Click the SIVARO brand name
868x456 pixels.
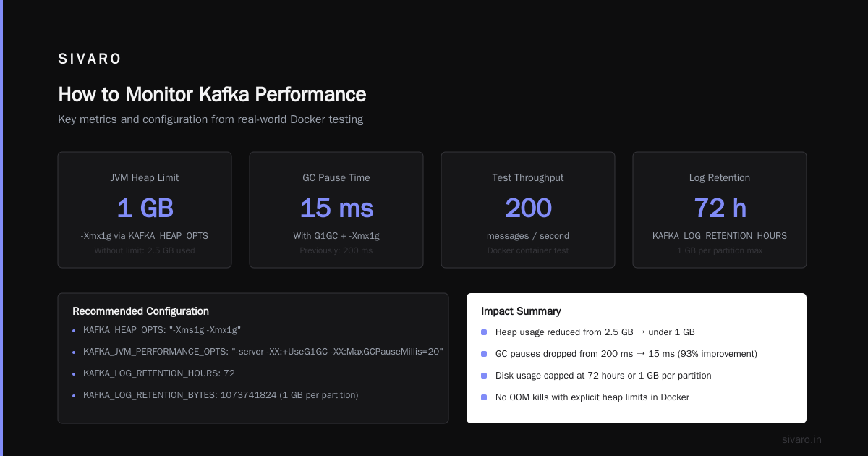tap(90, 59)
